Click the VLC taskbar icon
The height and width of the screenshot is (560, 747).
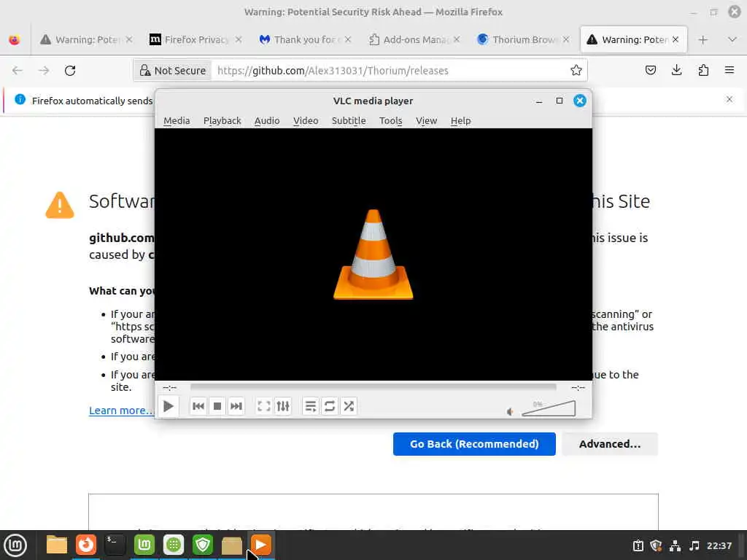click(260, 545)
